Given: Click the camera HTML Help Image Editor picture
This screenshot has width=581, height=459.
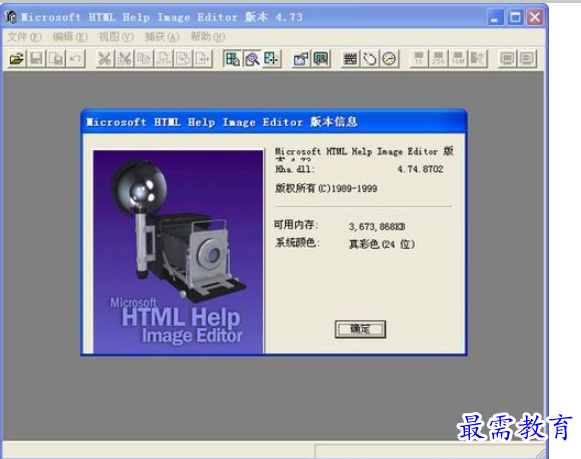Looking at the screenshot, I should pos(178,252).
